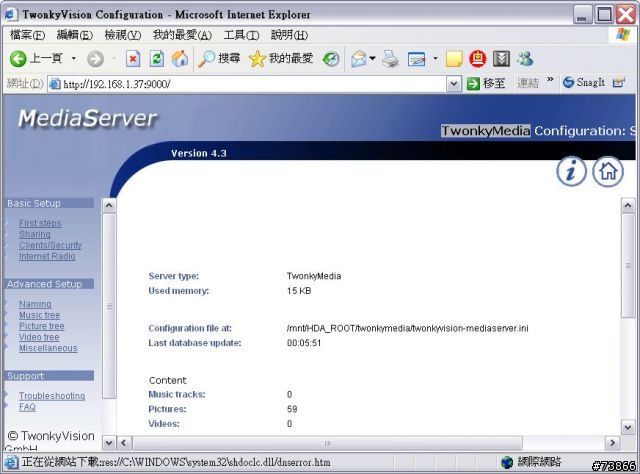Click the main content scroll down arrow
640x474 pixels.
[x=628, y=427]
